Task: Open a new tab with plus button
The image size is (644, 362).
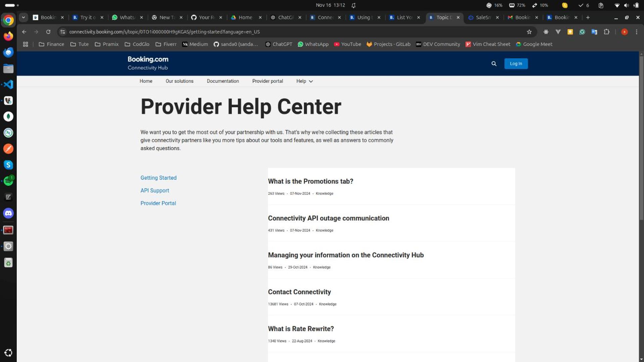Action: tap(588, 17)
